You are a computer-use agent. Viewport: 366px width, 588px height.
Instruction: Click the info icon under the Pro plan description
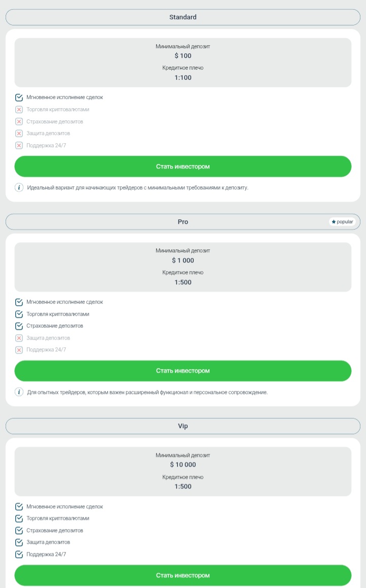point(19,391)
